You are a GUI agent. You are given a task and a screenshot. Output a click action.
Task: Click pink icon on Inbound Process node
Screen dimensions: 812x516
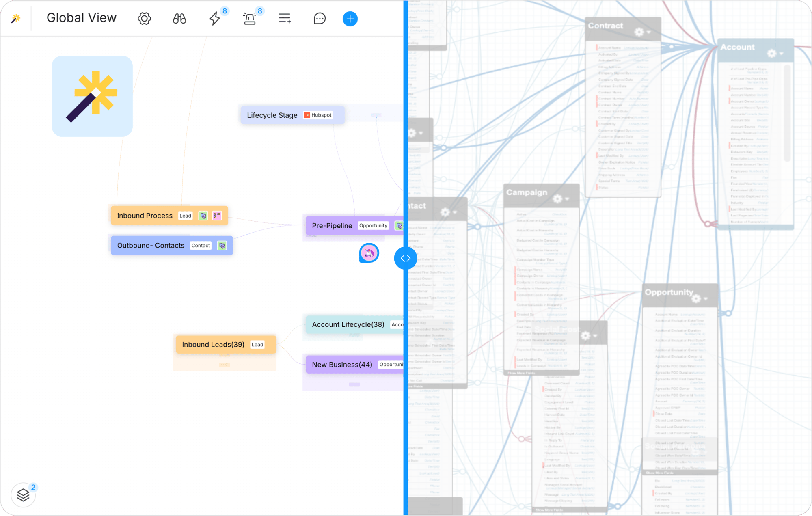point(217,216)
